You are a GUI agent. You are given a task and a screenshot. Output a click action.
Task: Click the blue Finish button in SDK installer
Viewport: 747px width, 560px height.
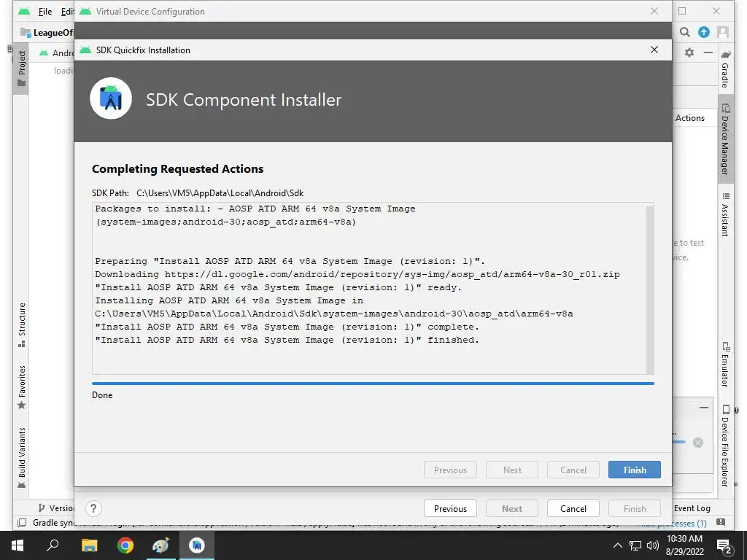pos(634,470)
